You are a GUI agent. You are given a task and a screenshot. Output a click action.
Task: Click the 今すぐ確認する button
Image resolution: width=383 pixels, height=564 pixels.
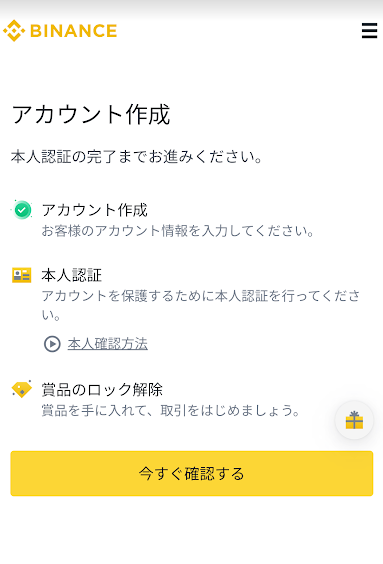[192, 473]
